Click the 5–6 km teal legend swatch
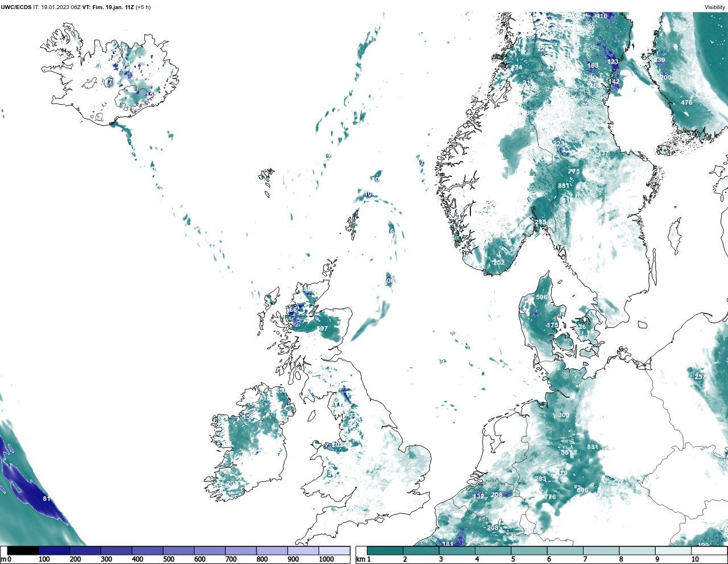The image size is (728, 564). [529, 551]
